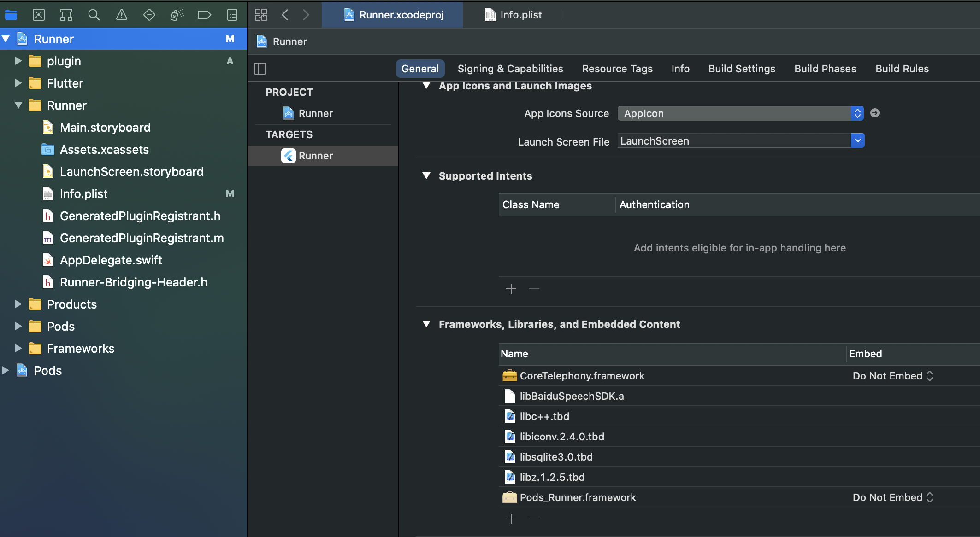Open the Issue navigator warning icon

tap(122, 15)
